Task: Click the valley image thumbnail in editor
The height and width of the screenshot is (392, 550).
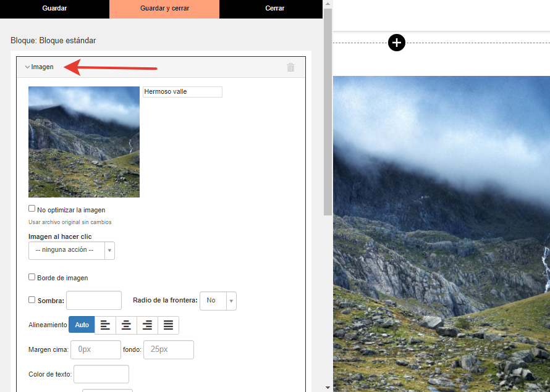Action: (x=84, y=142)
